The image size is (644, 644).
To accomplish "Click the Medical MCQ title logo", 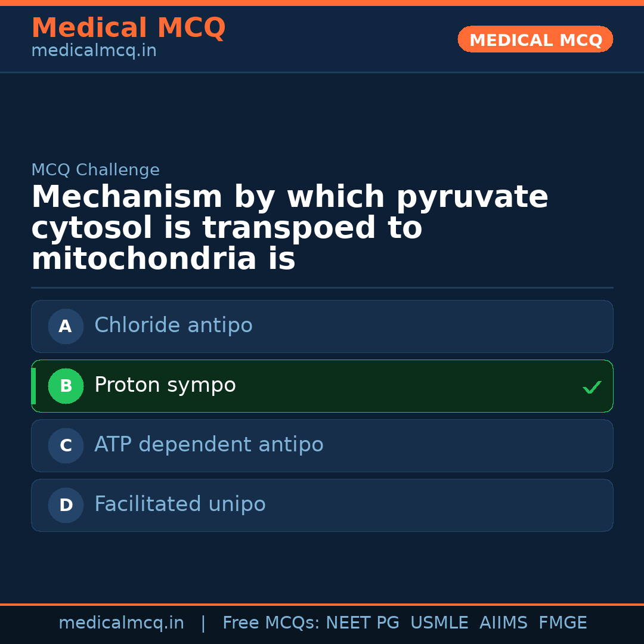I will pyautogui.click(x=128, y=28).
